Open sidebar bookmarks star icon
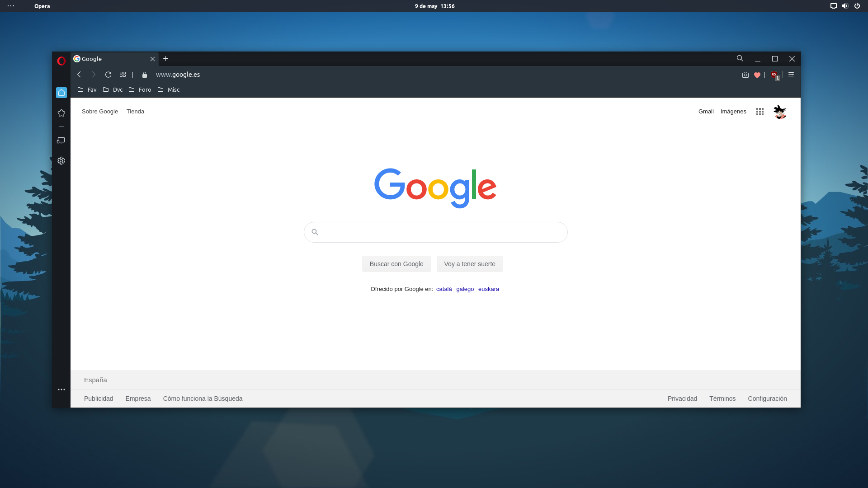The height and width of the screenshot is (488, 868). coord(61,113)
